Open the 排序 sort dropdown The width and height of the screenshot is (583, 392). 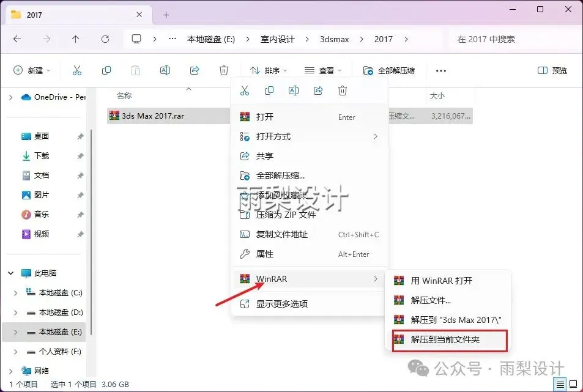[269, 70]
